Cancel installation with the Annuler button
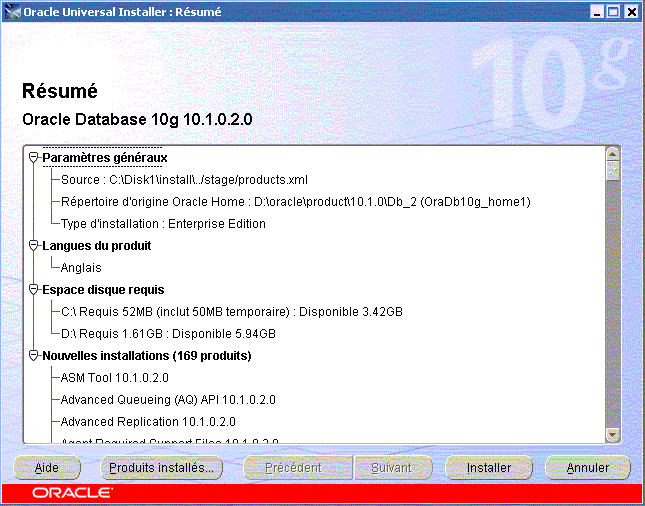The image size is (645, 506). [587, 468]
